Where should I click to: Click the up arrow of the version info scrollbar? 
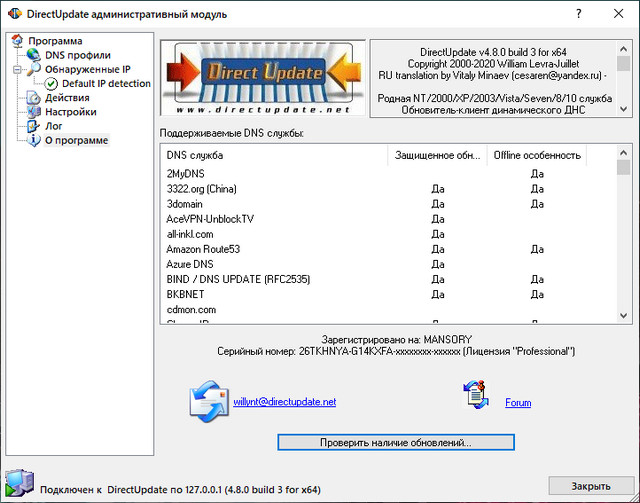tap(623, 49)
